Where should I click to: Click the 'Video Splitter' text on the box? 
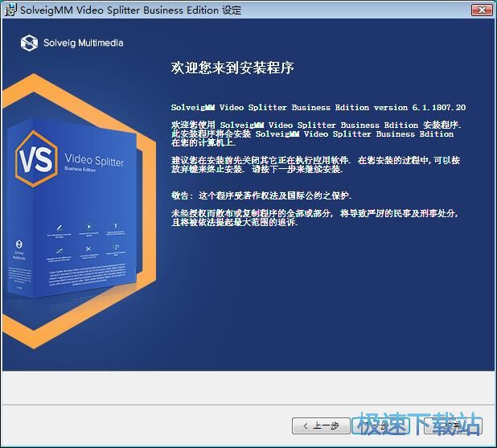tap(94, 160)
